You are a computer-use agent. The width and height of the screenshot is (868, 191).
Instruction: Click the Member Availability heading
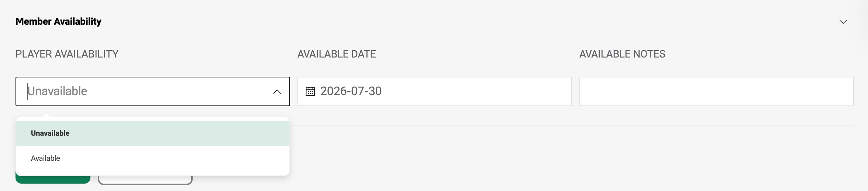(x=58, y=21)
